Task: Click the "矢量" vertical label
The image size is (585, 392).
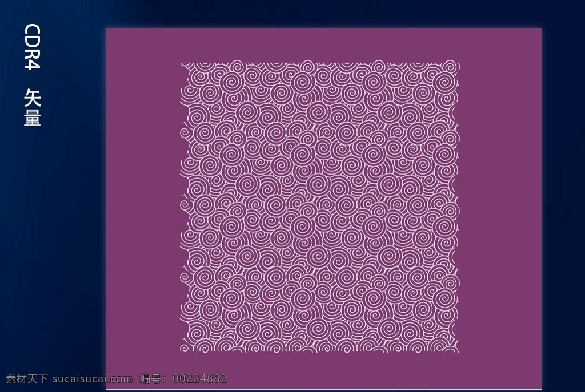Action: [x=33, y=108]
